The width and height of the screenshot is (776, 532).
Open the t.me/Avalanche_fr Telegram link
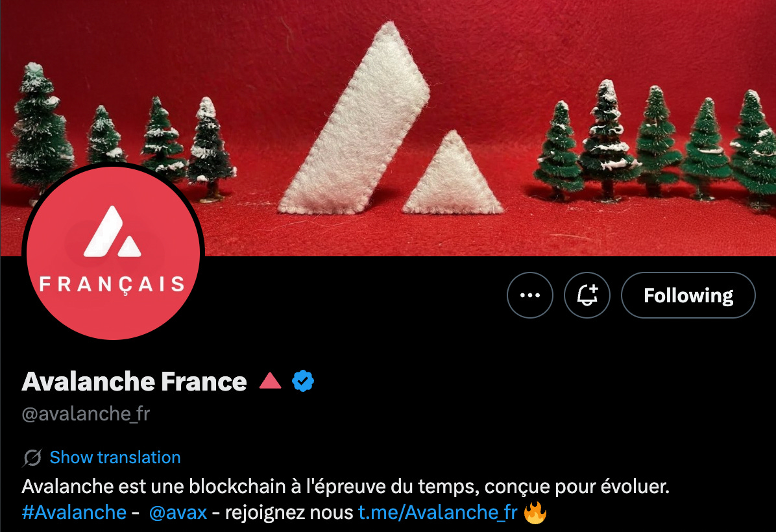[x=438, y=513]
